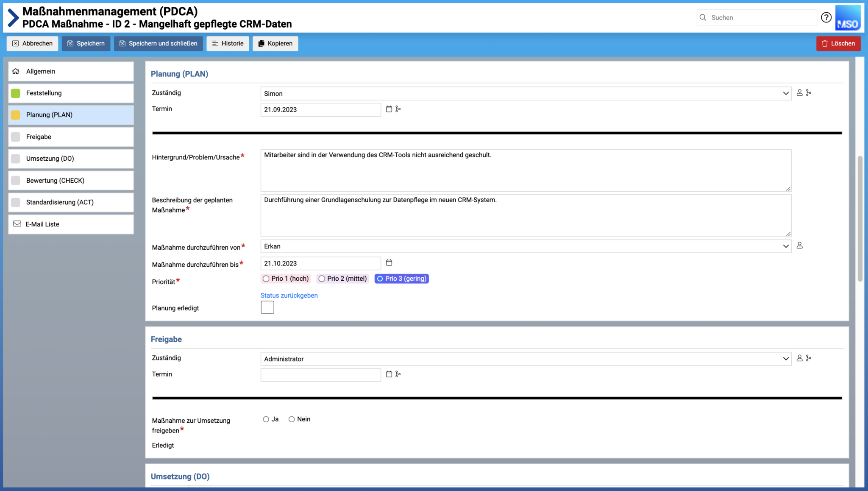
Task: Open the E-Mail Liste sidebar item
Action: [x=71, y=224]
